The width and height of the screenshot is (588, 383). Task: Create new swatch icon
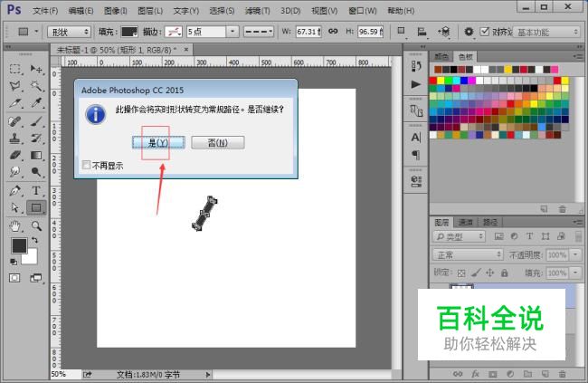click(544, 209)
